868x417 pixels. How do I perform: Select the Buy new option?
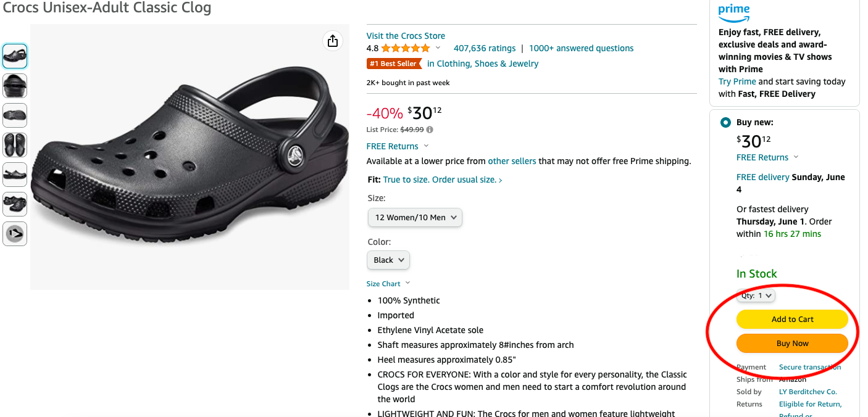(x=725, y=122)
